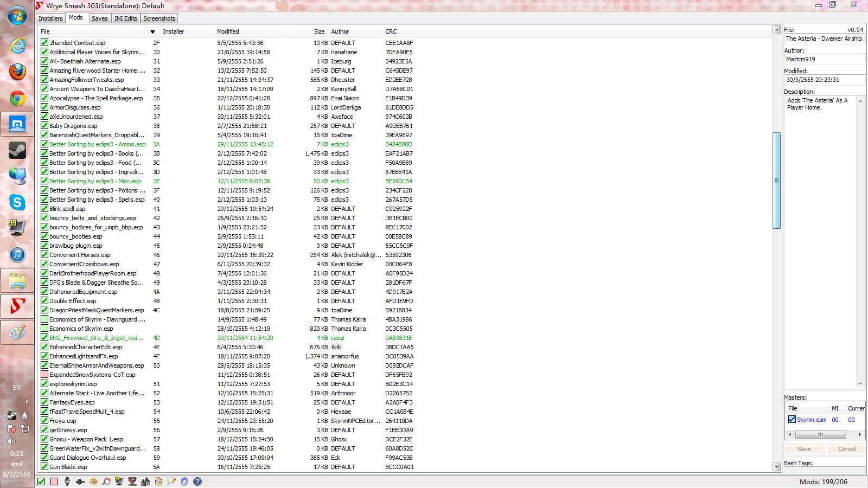Viewport: 868px width, 488px height.
Task: Sort mods by Author column header
Action: pos(355,31)
